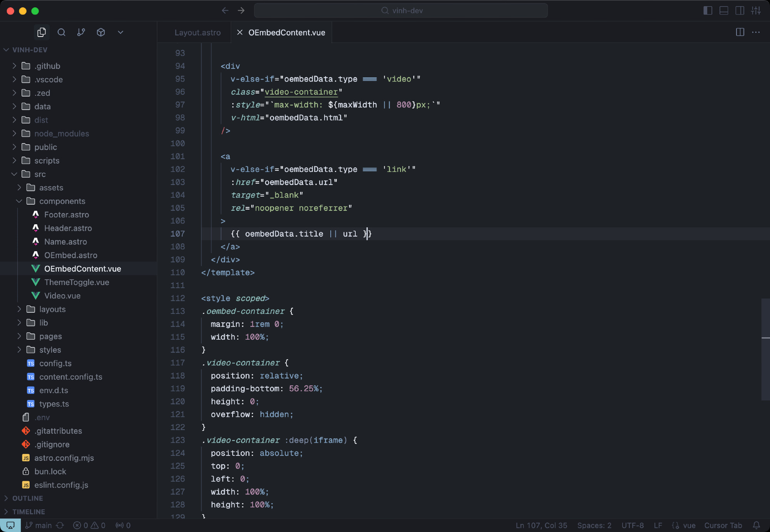The width and height of the screenshot is (770, 532).
Task: Close the OEmbedContent.vue tab
Action: coord(239,33)
